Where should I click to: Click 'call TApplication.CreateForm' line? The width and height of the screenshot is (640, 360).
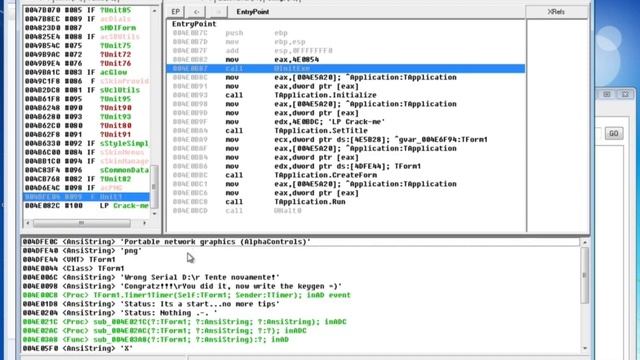pyautogui.click(x=346, y=175)
